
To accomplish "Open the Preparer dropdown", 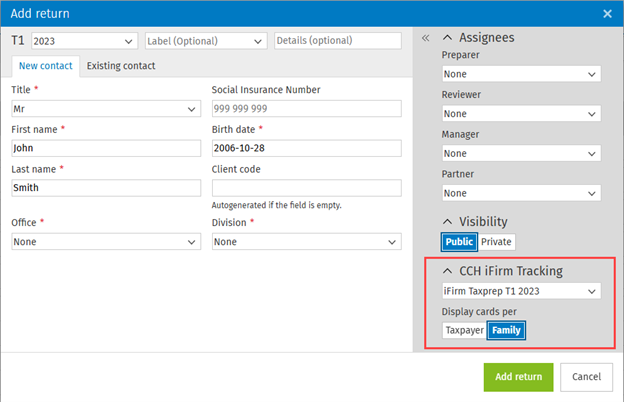I will pos(520,74).
